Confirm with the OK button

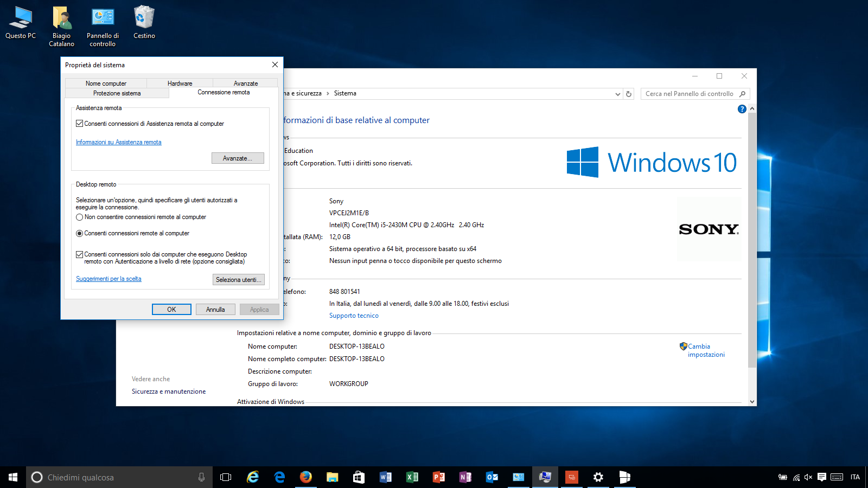coord(171,310)
